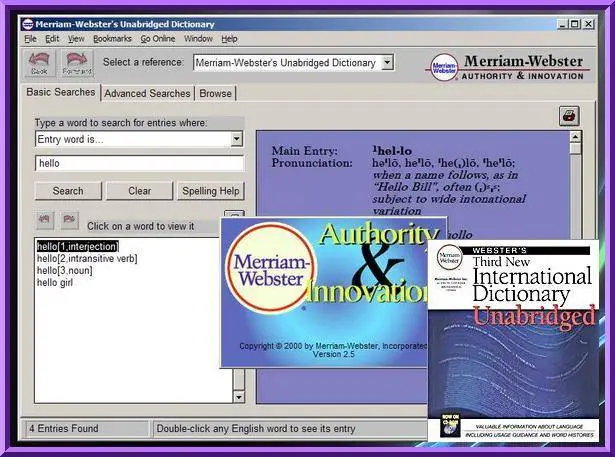615x457 pixels.
Task: Click the Search button
Action: point(68,191)
